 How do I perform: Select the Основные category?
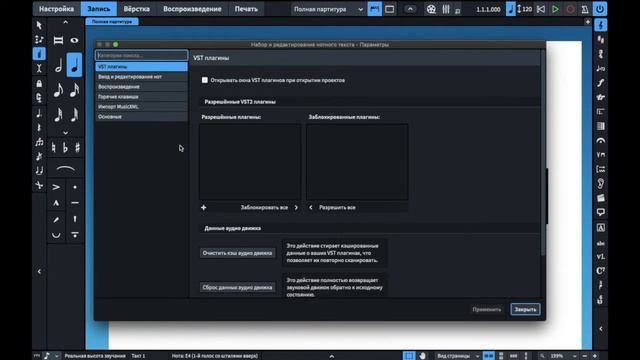[142, 117]
